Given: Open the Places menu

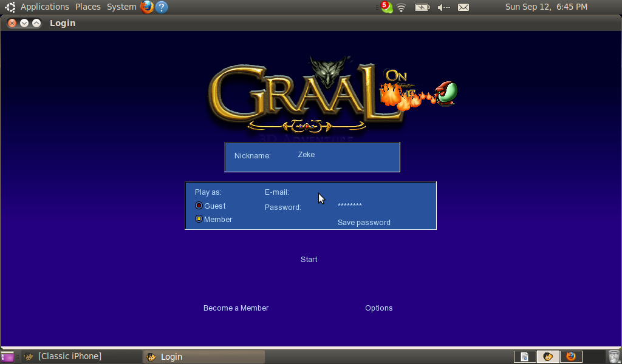Looking at the screenshot, I should pos(88,7).
